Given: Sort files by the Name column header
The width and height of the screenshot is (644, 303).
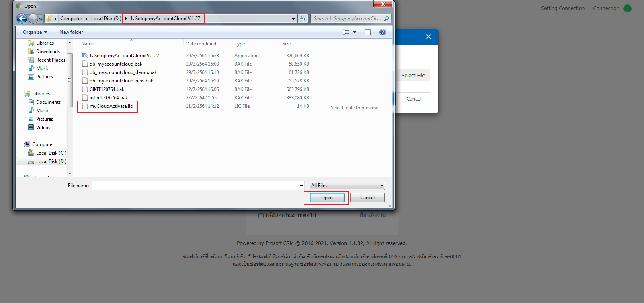Looking at the screenshot, I should [88, 44].
